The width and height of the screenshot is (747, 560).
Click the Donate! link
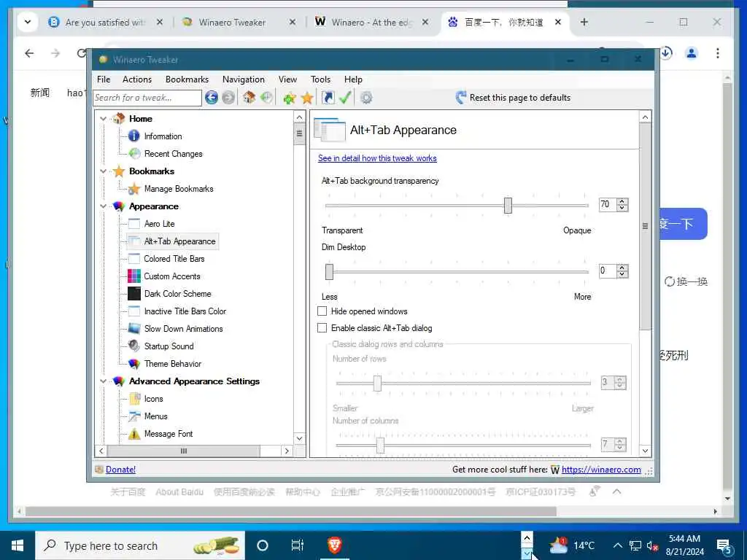tap(120, 470)
